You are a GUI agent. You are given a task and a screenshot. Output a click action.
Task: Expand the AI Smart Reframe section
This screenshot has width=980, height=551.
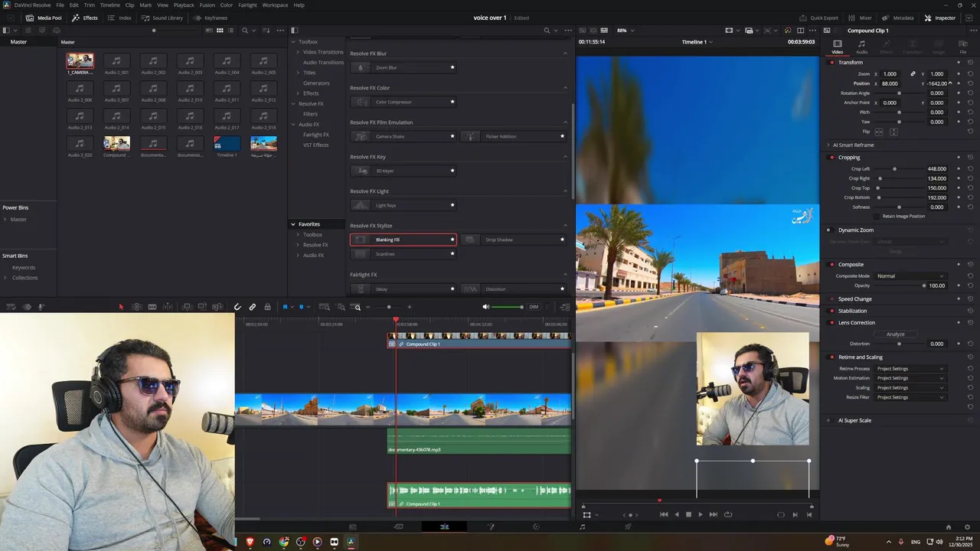click(828, 145)
